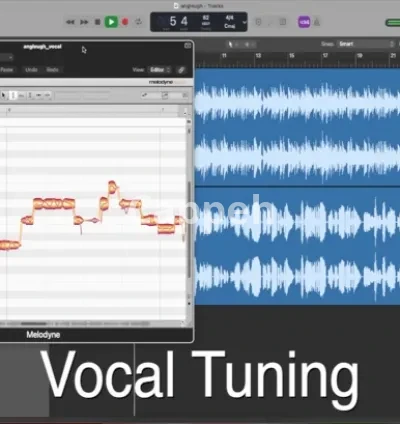The width and height of the screenshot is (400, 424).
Task: Click the link chain icon in plugin header
Action: [x=181, y=70]
